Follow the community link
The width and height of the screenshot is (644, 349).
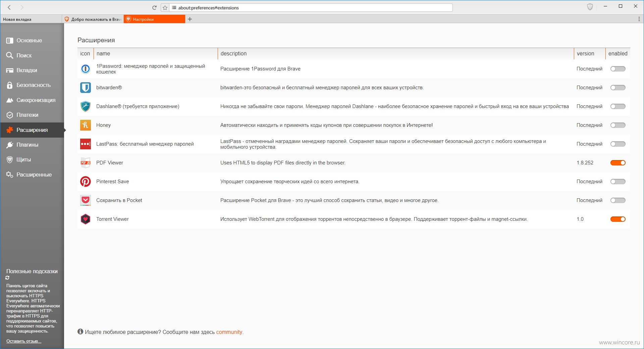(229, 332)
